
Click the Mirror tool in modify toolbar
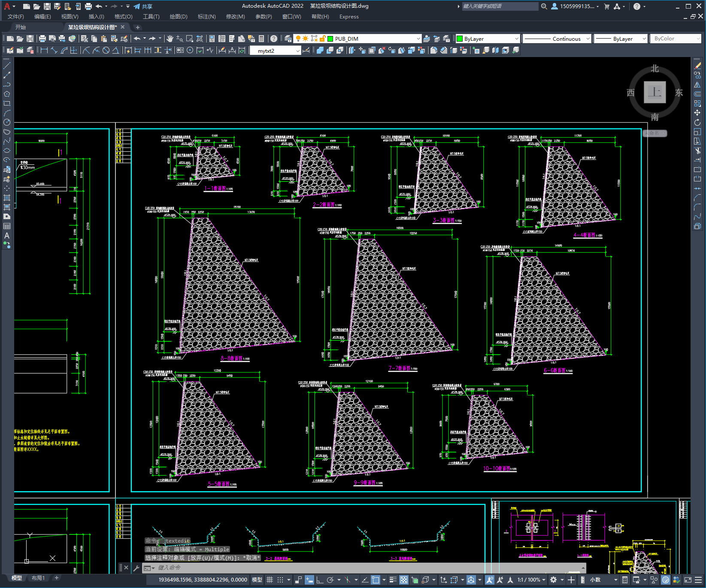point(697,84)
